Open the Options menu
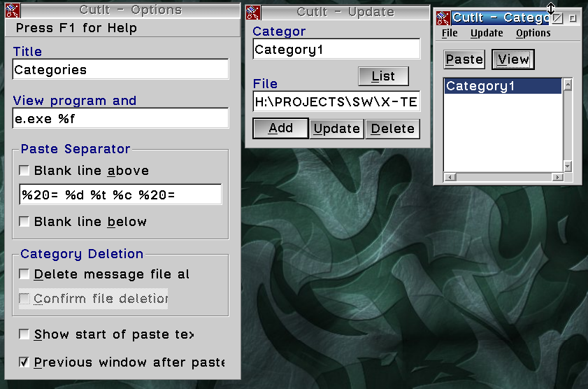 click(533, 33)
